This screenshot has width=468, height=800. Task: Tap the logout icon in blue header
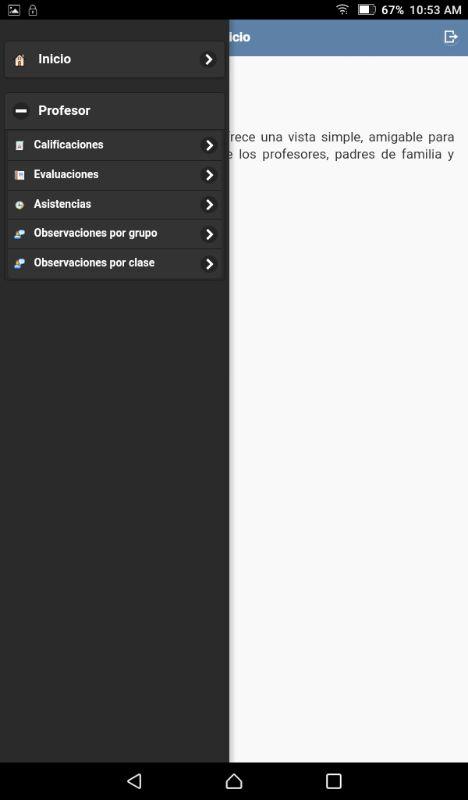pos(450,37)
